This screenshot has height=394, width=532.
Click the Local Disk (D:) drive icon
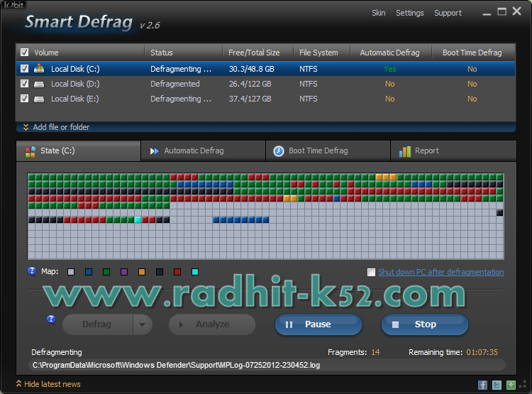pos(39,84)
